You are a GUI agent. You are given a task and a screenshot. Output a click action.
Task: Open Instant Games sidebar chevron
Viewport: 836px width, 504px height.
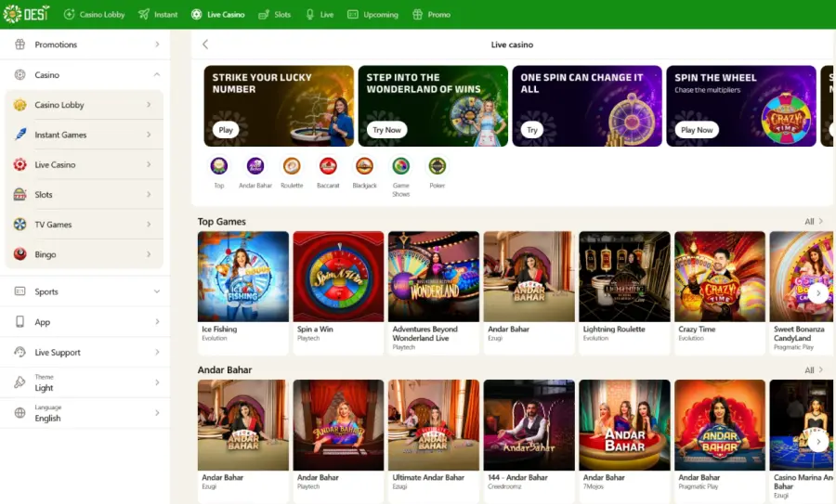149,135
